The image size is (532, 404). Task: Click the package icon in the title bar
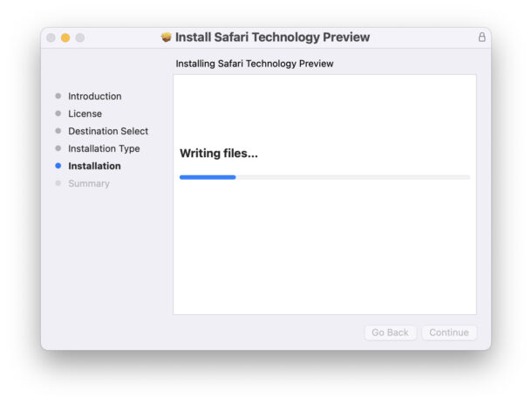[167, 38]
